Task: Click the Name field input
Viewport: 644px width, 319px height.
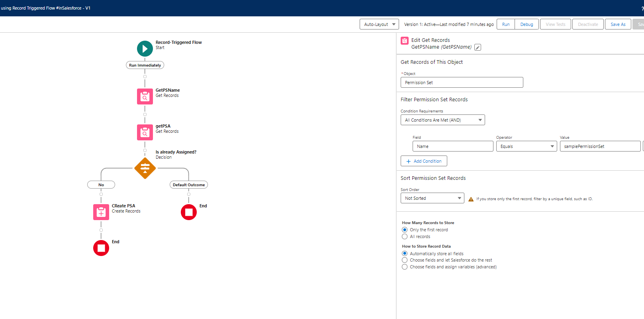Action: coord(453,146)
